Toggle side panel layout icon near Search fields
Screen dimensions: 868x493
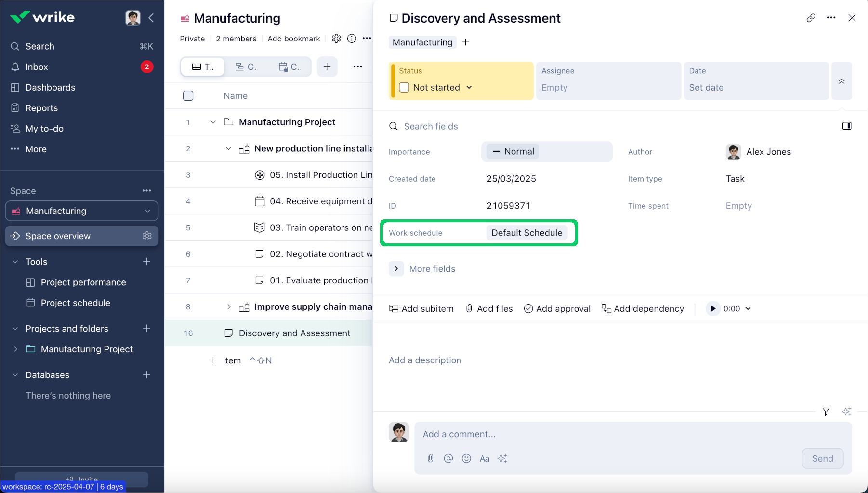[846, 126]
